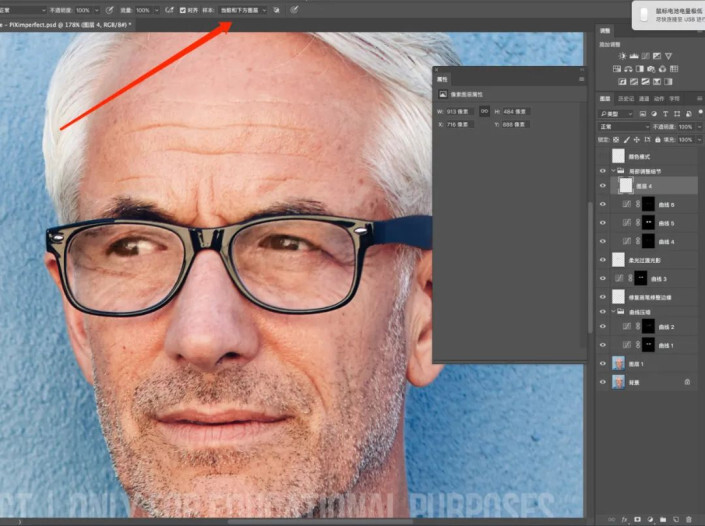Viewport: 705px width, 526px height.
Task: Collapse the 曲线压暗 layer group
Action: tap(613, 311)
